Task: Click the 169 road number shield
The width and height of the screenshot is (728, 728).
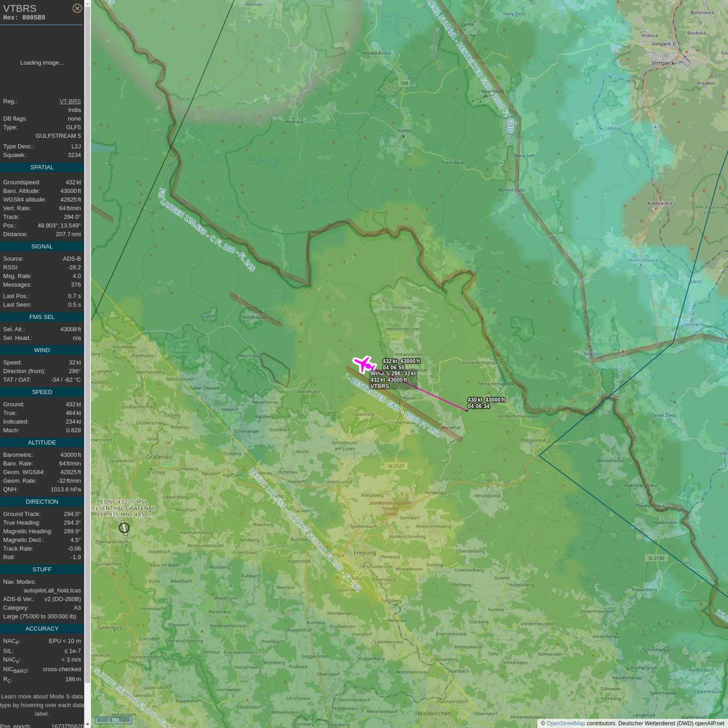Action: (x=404, y=83)
